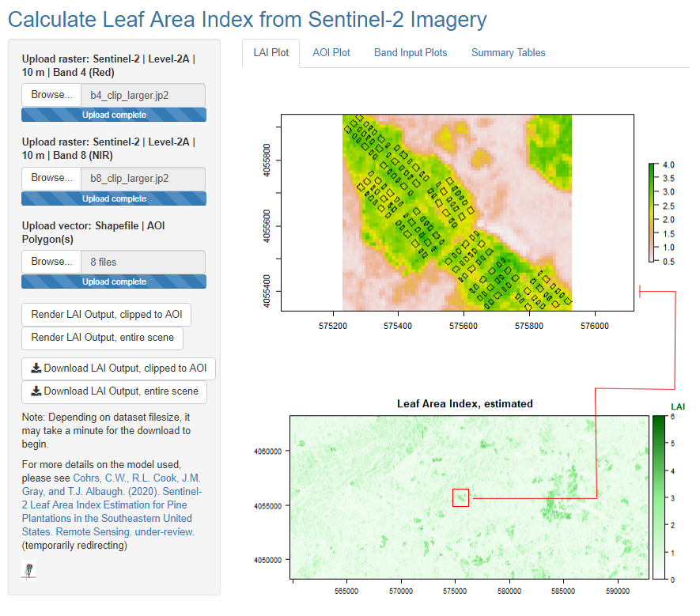Click Render LAI Output, clipped to AOI
This screenshot has width=700, height=616.
[106, 314]
